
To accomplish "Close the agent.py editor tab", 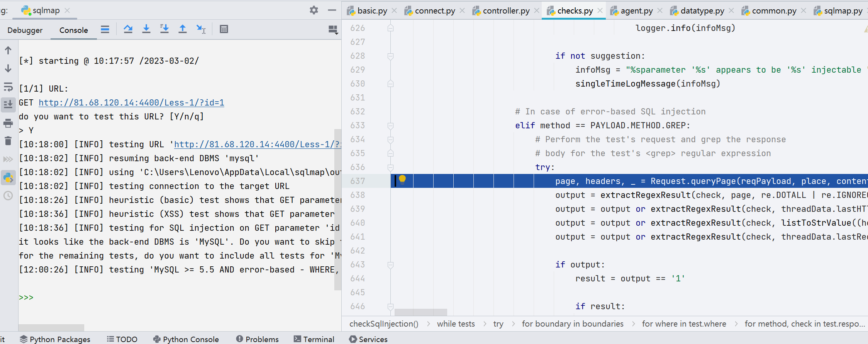I will pyautogui.click(x=660, y=11).
